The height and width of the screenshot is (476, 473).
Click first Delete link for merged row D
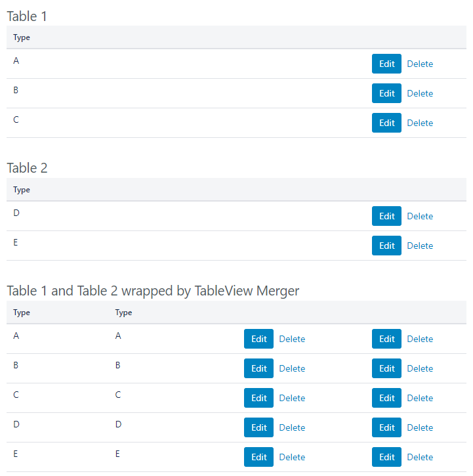[x=292, y=427]
